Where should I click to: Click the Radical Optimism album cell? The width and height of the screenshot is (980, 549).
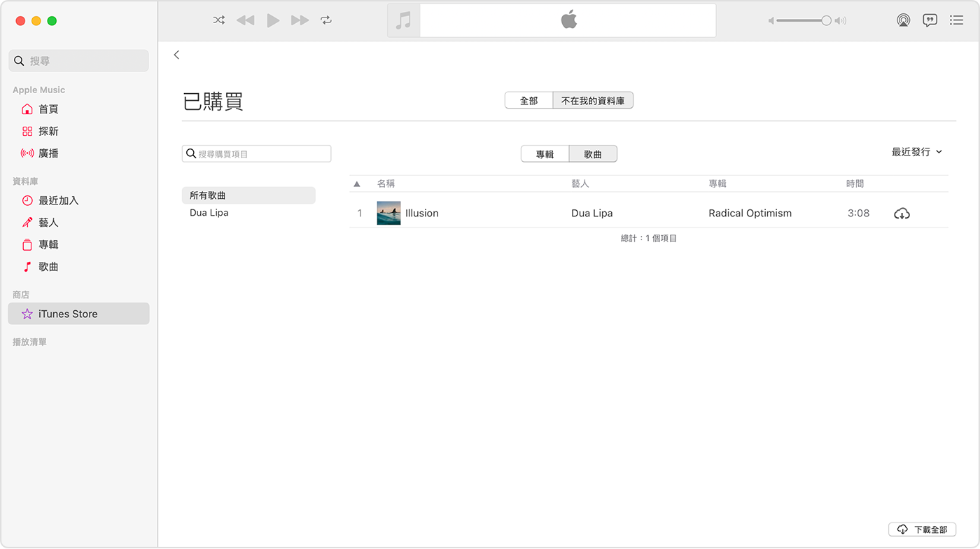750,214
